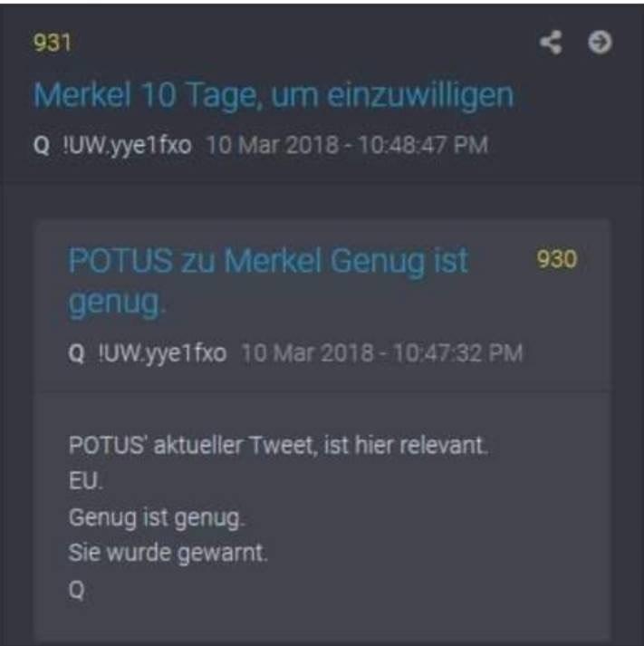Click the Q author name of post 930
Image resolution: width=644 pixels, height=646 pixels.
click(77, 353)
